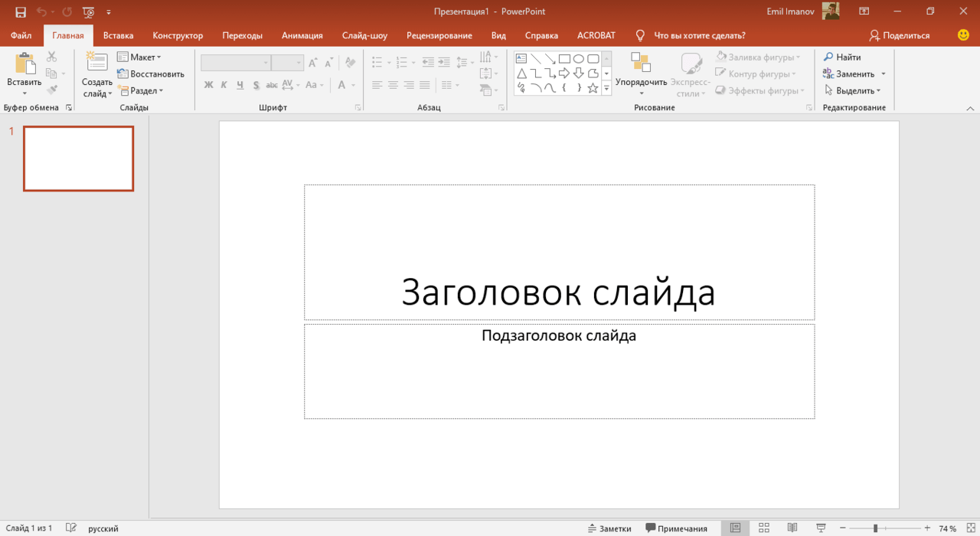
Task: Toggle the Примечания comments pane
Action: point(676,528)
